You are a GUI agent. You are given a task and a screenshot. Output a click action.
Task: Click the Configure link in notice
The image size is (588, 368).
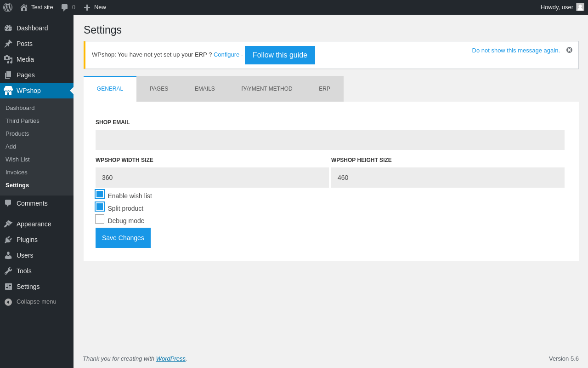coord(226,55)
